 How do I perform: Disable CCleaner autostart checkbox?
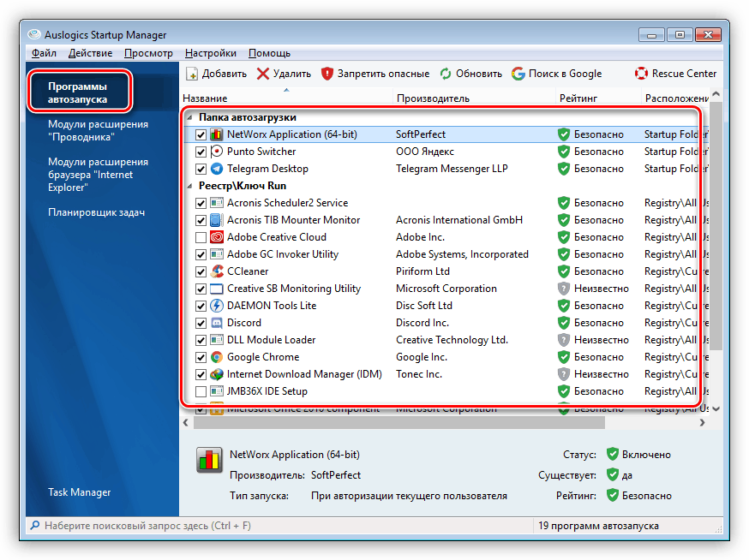click(201, 272)
